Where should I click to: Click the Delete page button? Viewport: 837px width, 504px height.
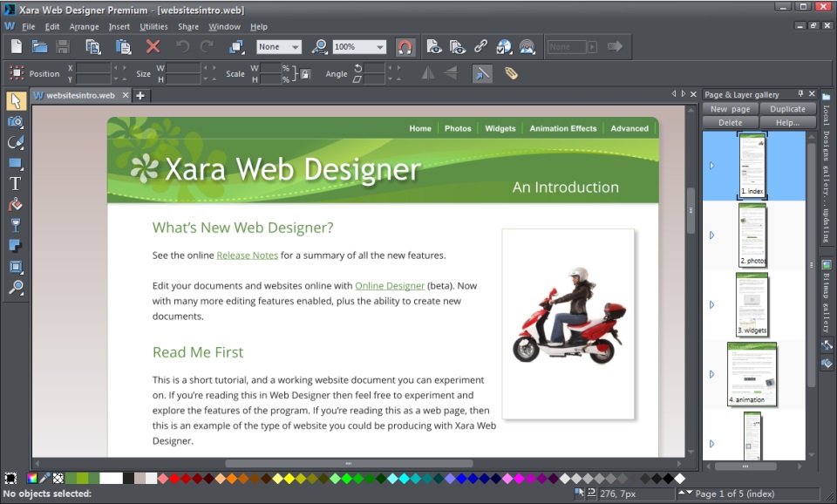click(x=731, y=122)
